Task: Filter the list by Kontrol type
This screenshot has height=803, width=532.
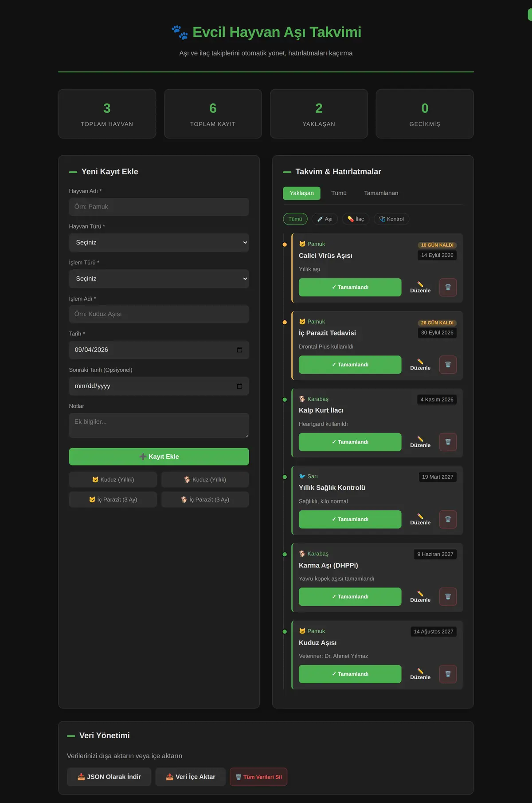Action: [x=391, y=219]
